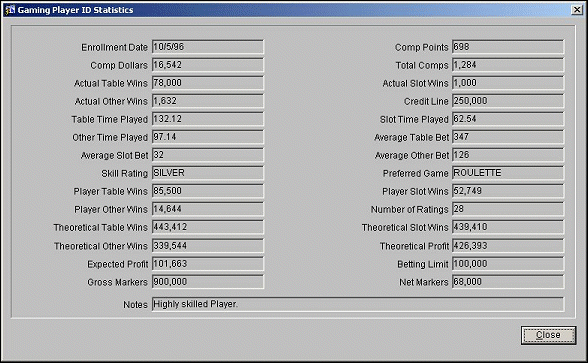Click the Net Markers field

pyautogui.click(x=508, y=282)
